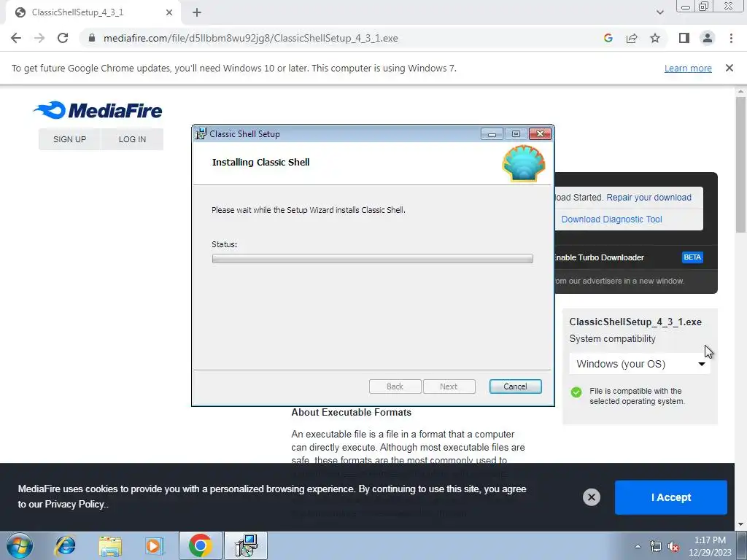Image resolution: width=747 pixels, height=560 pixels.
Task: Open the Chrome three-dot menu
Action: click(x=731, y=38)
